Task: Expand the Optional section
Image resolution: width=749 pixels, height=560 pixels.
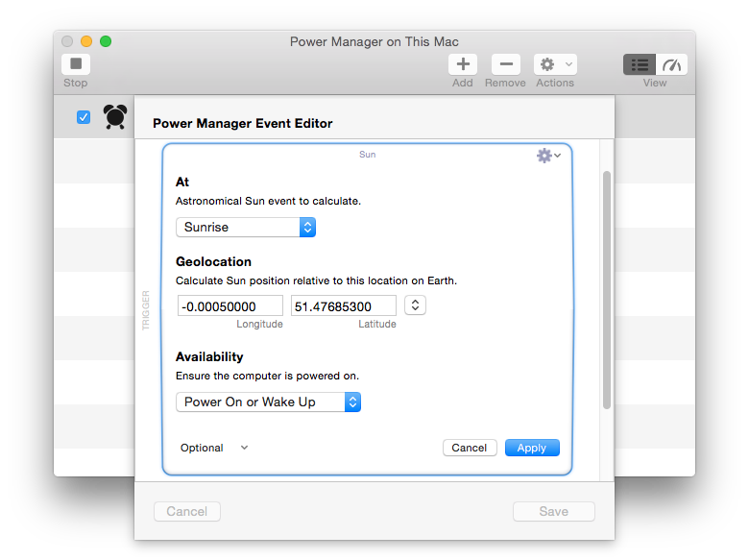Action: click(214, 448)
